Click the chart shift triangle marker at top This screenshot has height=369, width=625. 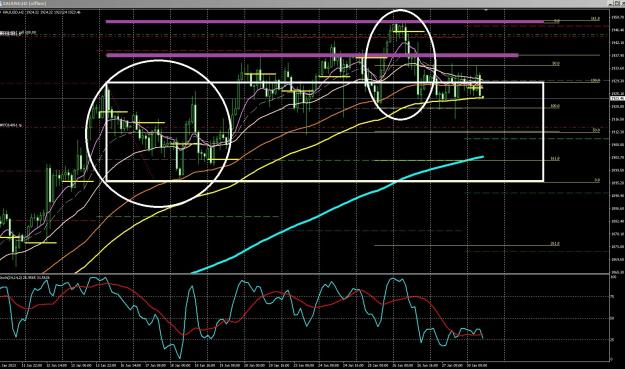[x=486, y=9]
